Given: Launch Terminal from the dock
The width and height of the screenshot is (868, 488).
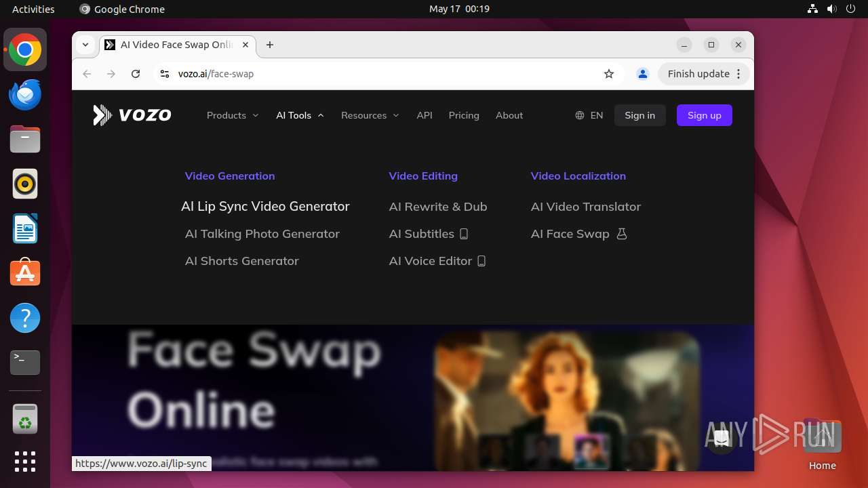Looking at the screenshot, I should point(25,363).
